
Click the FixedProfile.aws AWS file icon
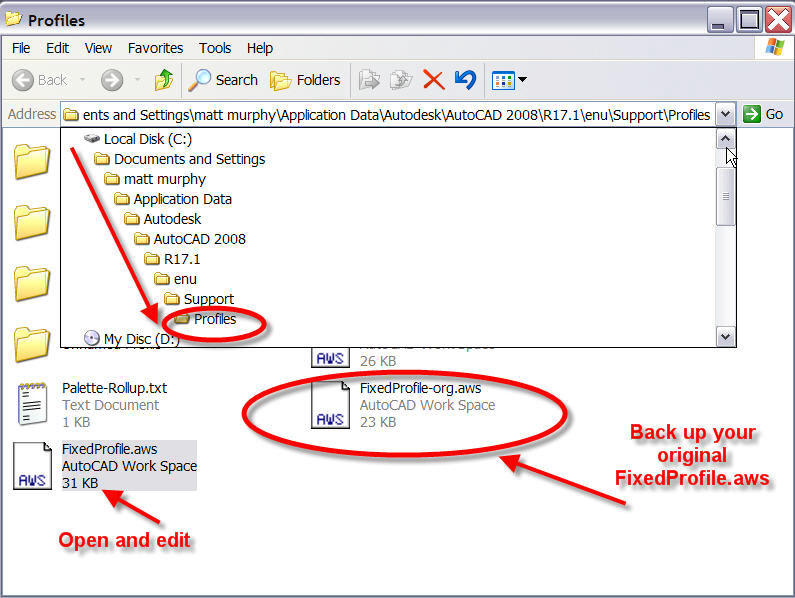pos(32,466)
